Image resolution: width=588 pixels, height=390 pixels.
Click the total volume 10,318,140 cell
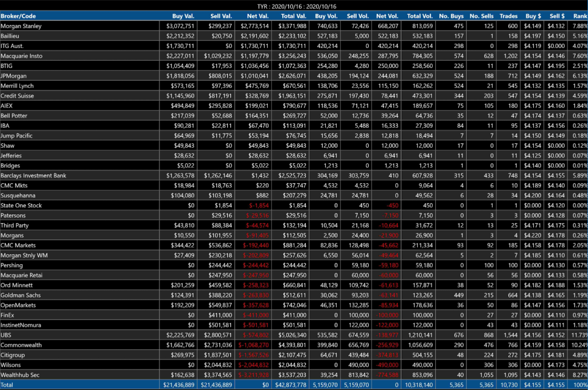click(418, 385)
